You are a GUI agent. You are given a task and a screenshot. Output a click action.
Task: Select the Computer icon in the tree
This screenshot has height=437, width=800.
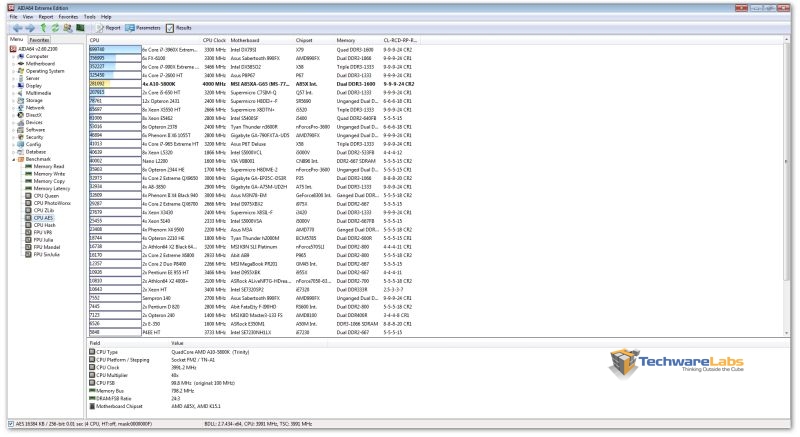21,57
